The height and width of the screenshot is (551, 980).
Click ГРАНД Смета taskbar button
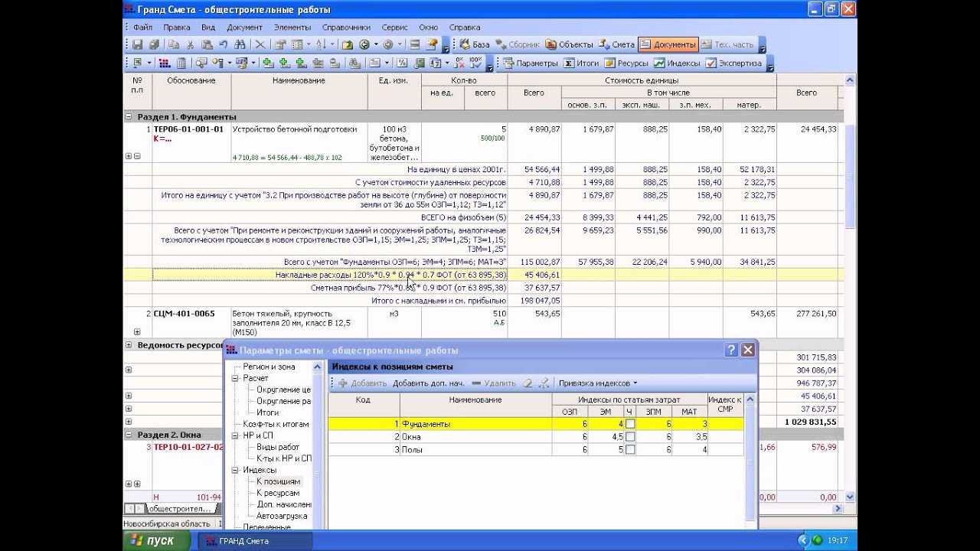256,540
